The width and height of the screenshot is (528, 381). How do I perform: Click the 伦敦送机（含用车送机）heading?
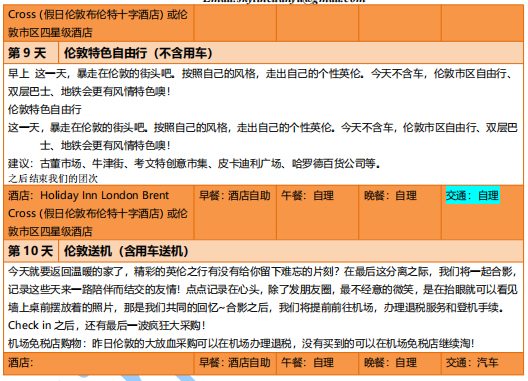click(126, 251)
